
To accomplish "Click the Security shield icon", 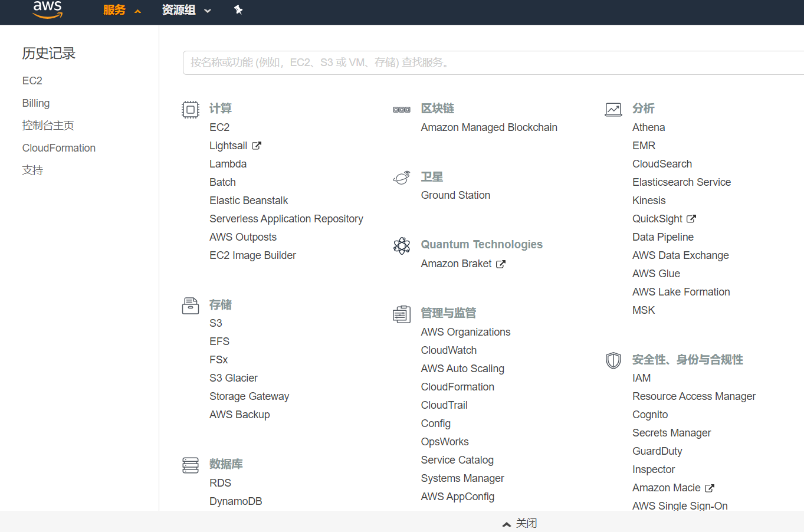I will [x=613, y=360].
